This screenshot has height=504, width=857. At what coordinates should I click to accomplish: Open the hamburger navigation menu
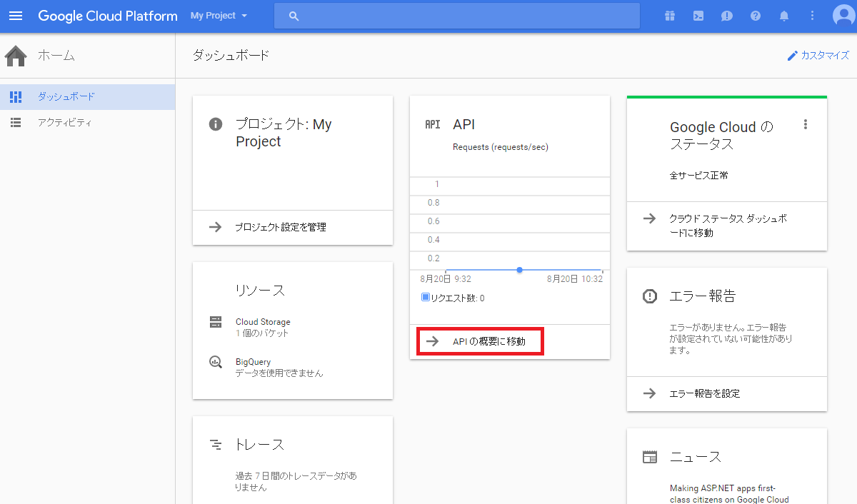tap(16, 16)
